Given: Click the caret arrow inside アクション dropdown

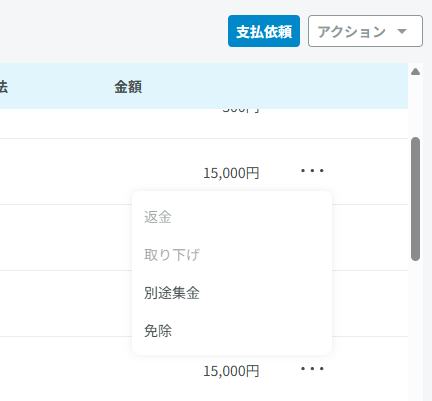Looking at the screenshot, I should pos(402,31).
